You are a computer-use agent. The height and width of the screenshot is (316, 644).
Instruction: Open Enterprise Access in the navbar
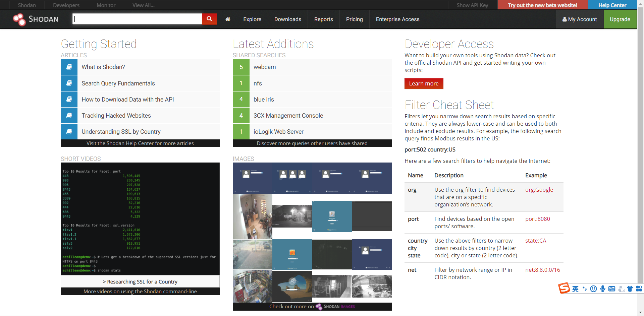click(398, 19)
